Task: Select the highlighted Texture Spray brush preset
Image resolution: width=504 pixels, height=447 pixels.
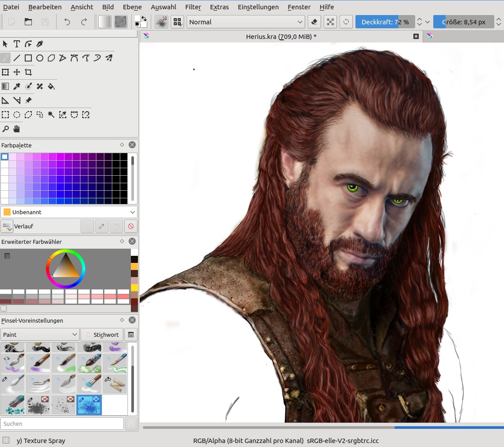Action: pos(89,405)
